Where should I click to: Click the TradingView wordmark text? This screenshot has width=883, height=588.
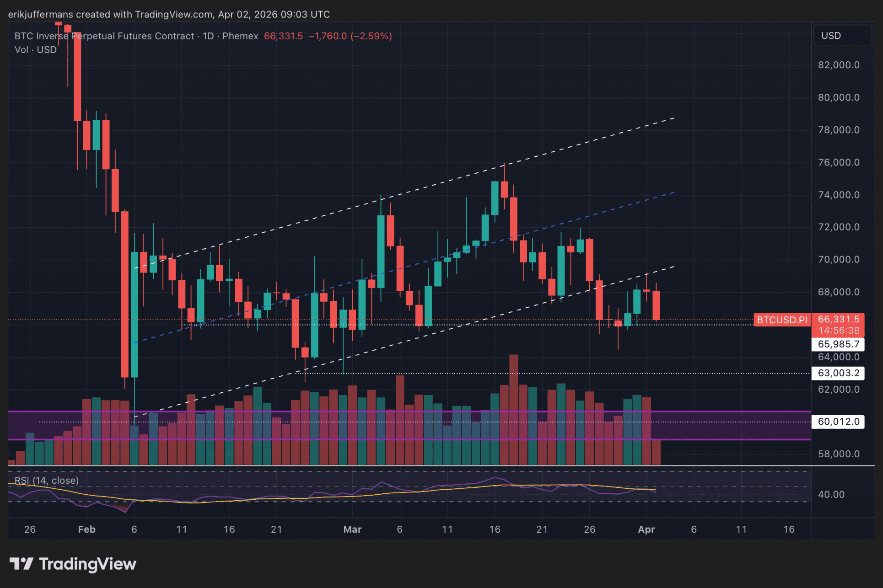(x=88, y=564)
